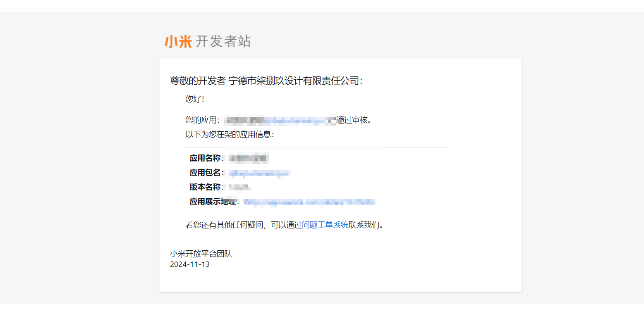Click the blurred 应用展示地址 URL
Screen dimensions: 644x309
[310, 202]
